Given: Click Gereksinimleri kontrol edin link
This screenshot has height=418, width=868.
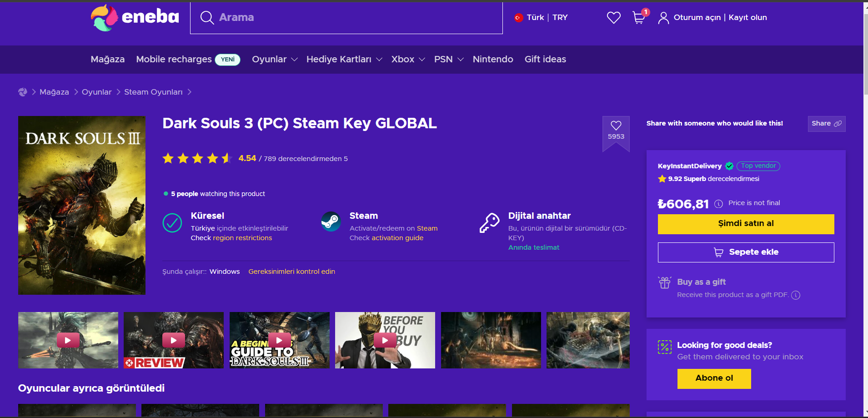Looking at the screenshot, I should [x=291, y=272].
